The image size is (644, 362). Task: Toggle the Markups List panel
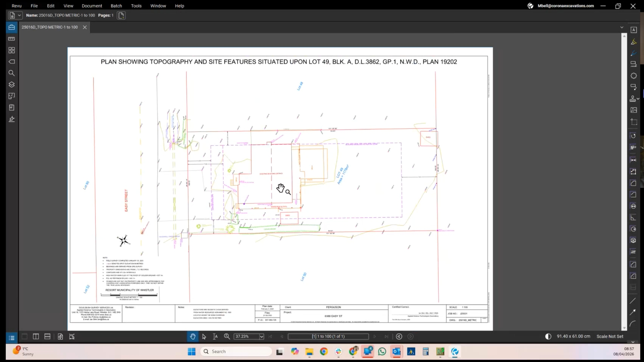(11, 338)
